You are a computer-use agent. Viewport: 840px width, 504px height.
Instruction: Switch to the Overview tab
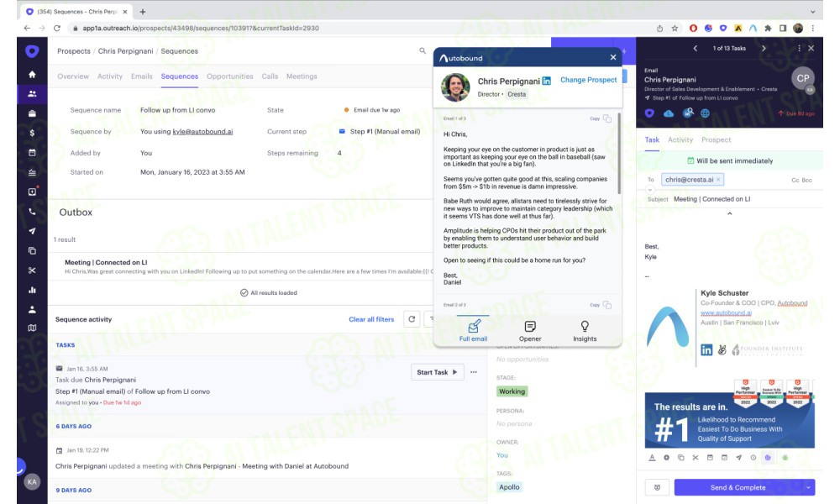click(73, 76)
